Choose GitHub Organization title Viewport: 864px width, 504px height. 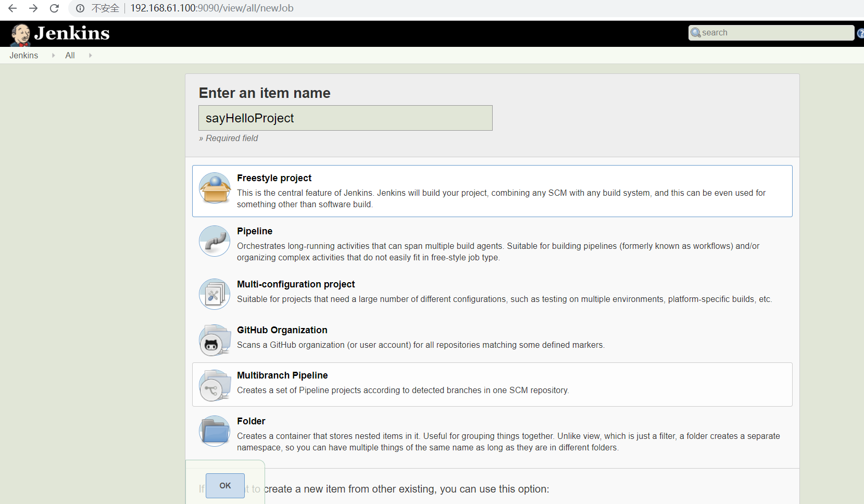(x=282, y=330)
